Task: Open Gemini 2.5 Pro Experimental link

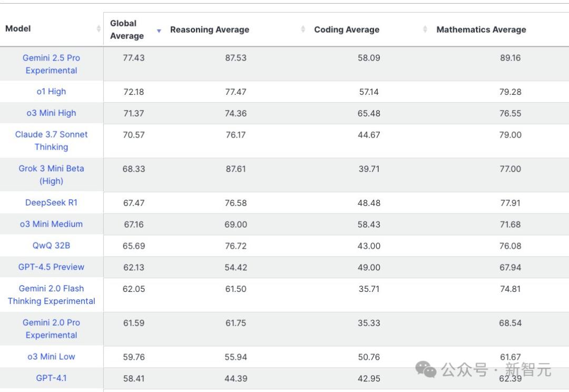Action: (51, 64)
